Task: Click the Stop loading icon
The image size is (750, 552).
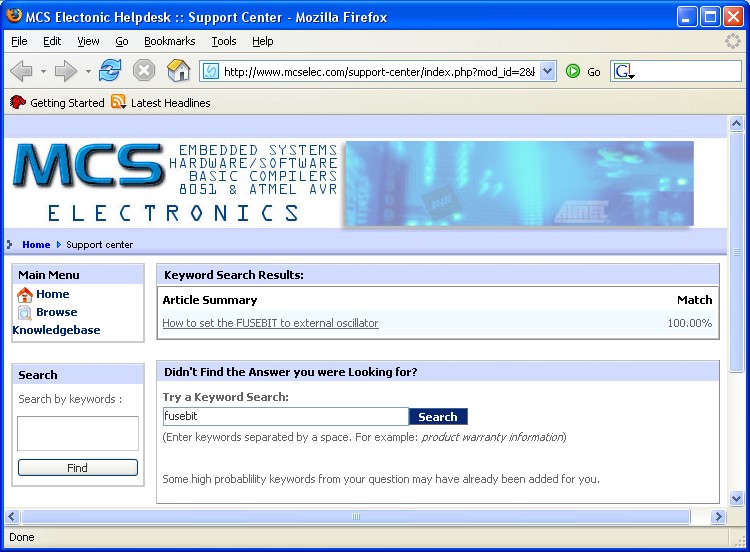Action: pos(143,71)
